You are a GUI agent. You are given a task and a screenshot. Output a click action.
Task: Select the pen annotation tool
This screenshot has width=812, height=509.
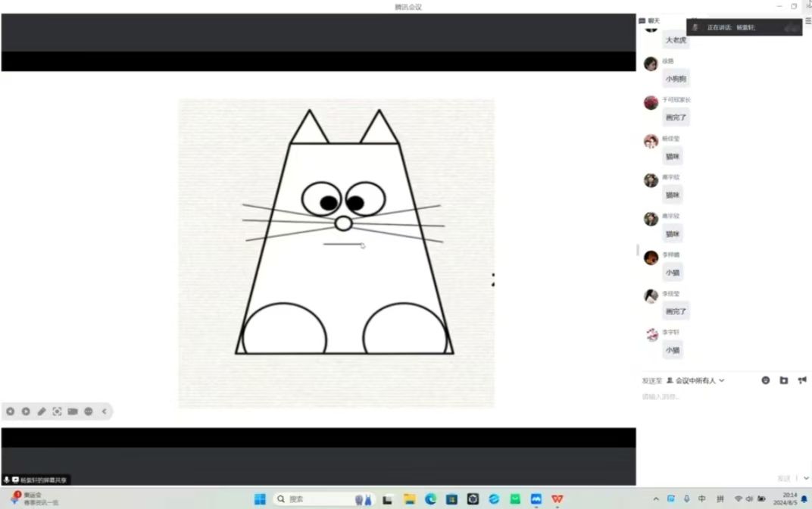point(42,411)
